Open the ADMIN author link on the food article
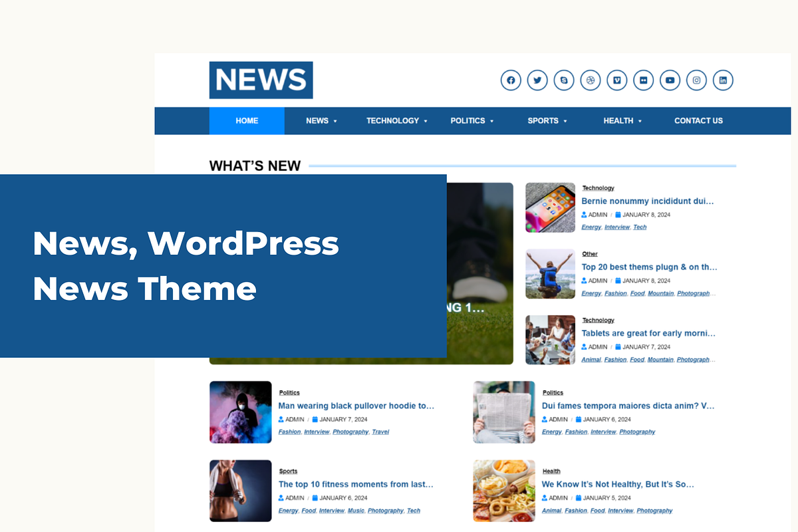The height and width of the screenshot is (532, 798). click(557, 497)
